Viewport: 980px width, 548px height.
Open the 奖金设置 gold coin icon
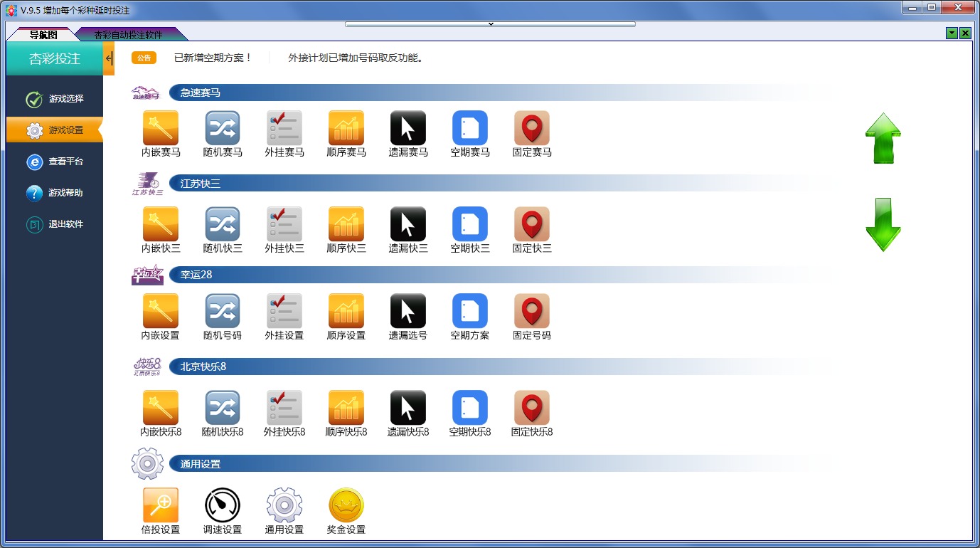[346, 505]
